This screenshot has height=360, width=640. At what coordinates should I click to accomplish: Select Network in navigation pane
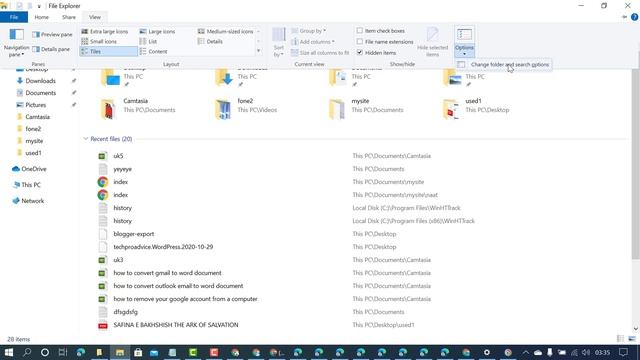tap(33, 201)
